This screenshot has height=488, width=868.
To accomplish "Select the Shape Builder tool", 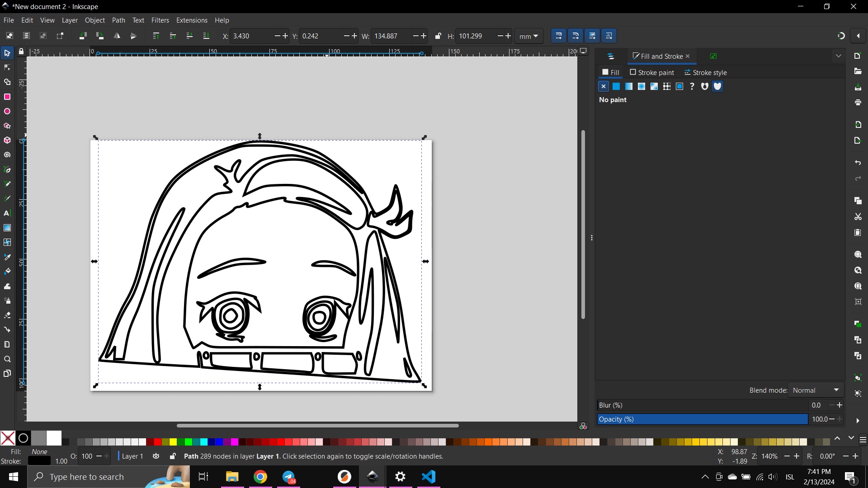I will pos(7,82).
